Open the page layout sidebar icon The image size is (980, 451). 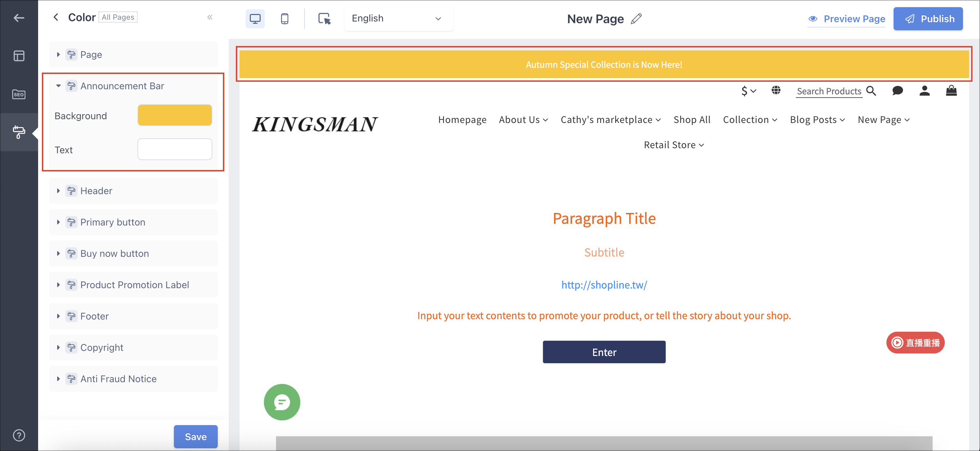pyautogui.click(x=19, y=56)
